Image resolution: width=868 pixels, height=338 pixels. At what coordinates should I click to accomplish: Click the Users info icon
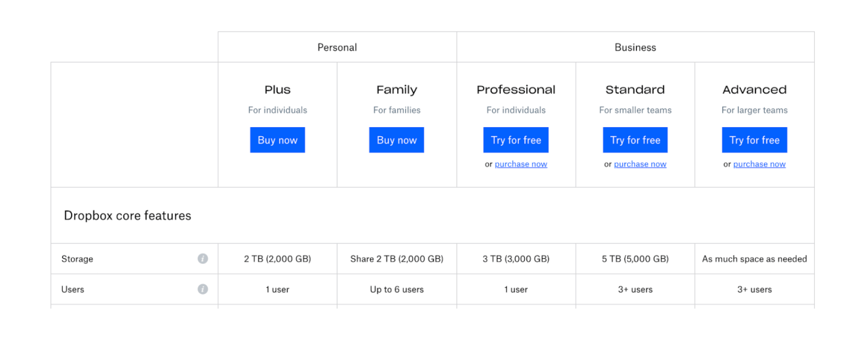pos(203,289)
